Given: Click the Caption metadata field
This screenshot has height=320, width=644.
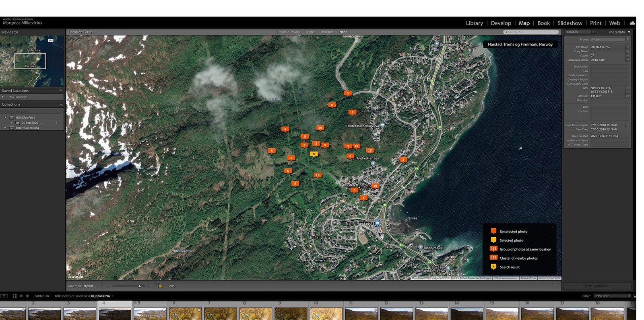Looking at the screenshot, I should click(x=609, y=115).
